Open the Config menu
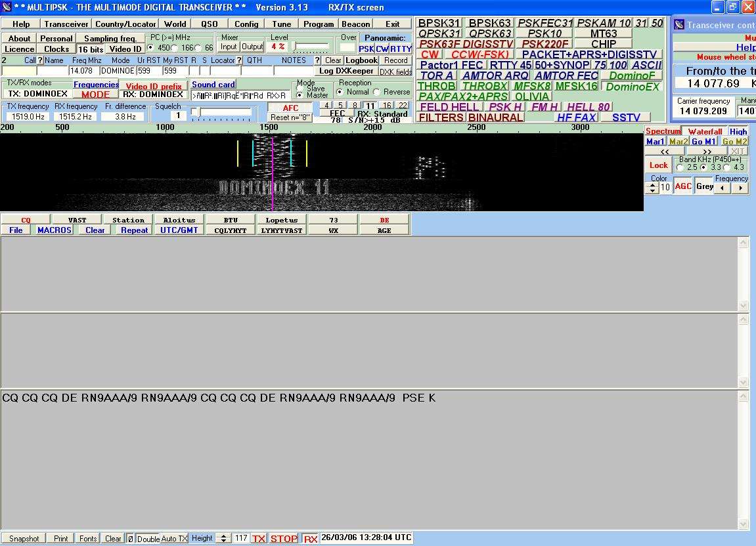Image resolution: width=756 pixels, height=546 pixels. [246, 24]
